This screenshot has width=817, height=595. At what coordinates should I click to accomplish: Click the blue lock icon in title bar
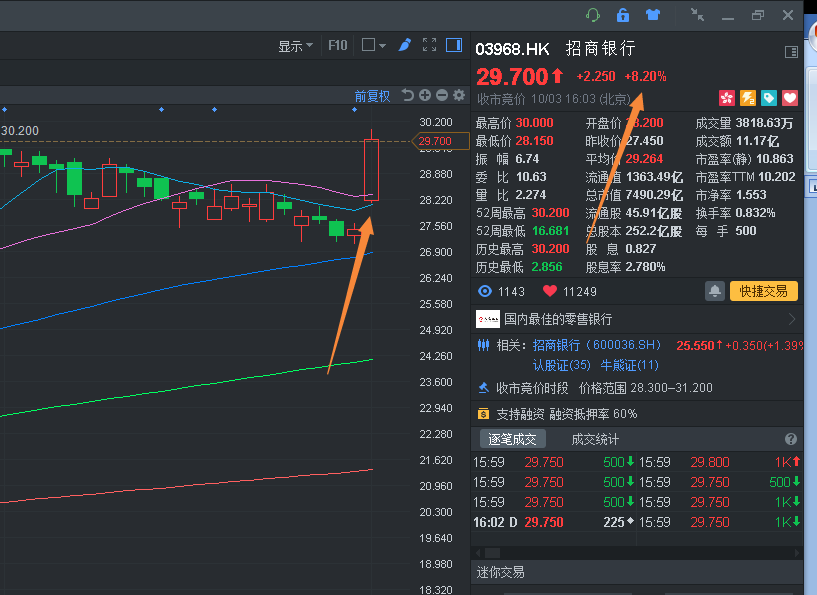point(623,15)
